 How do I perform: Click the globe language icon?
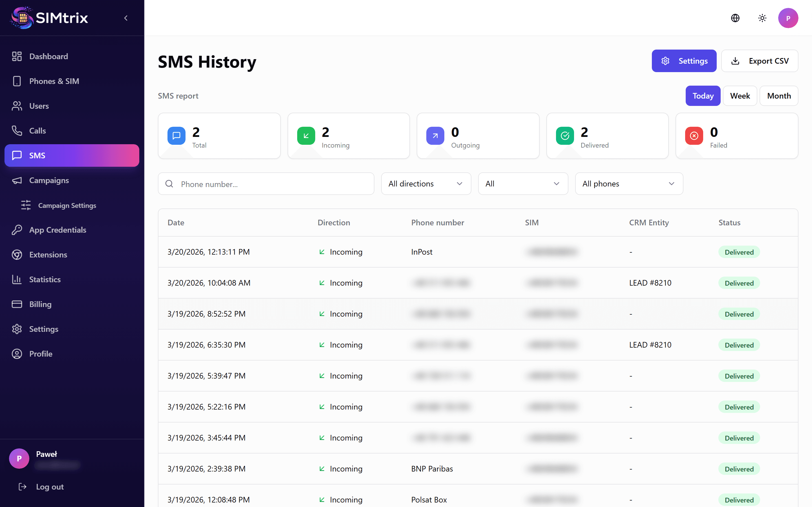point(735,18)
